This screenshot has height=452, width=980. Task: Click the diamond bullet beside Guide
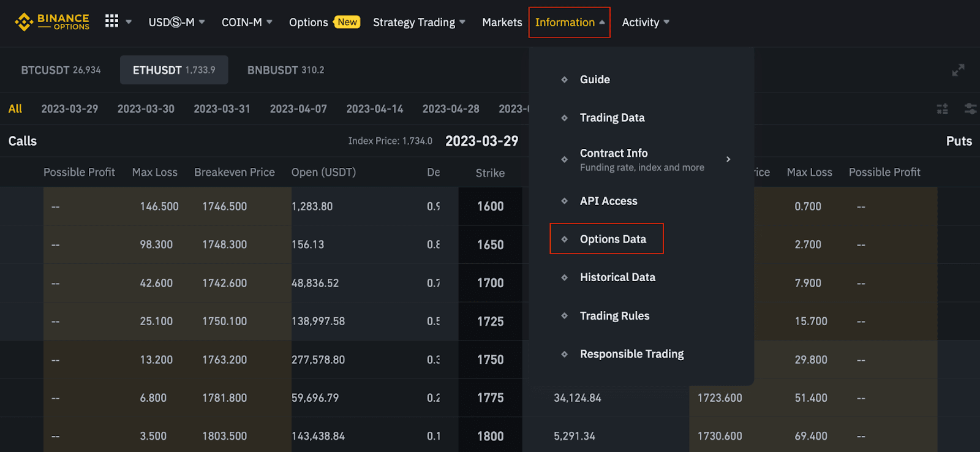pos(564,80)
